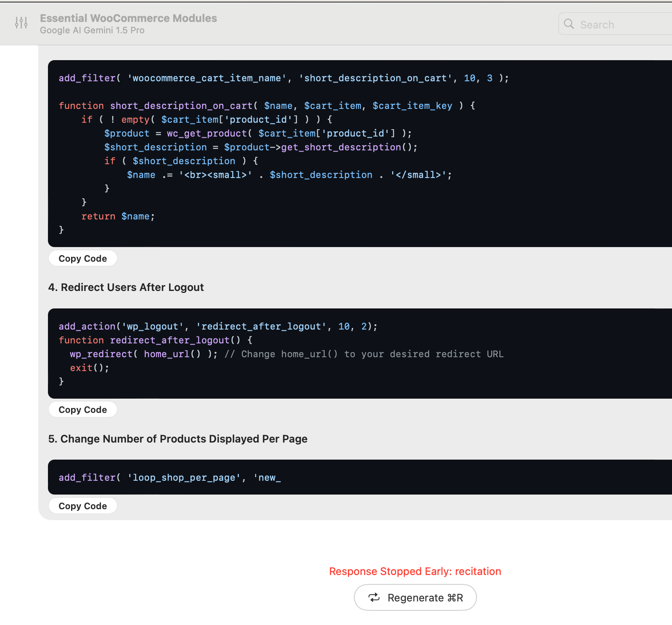
Task: Click the function short_description_on_cart declaration line
Action: point(267,106)
